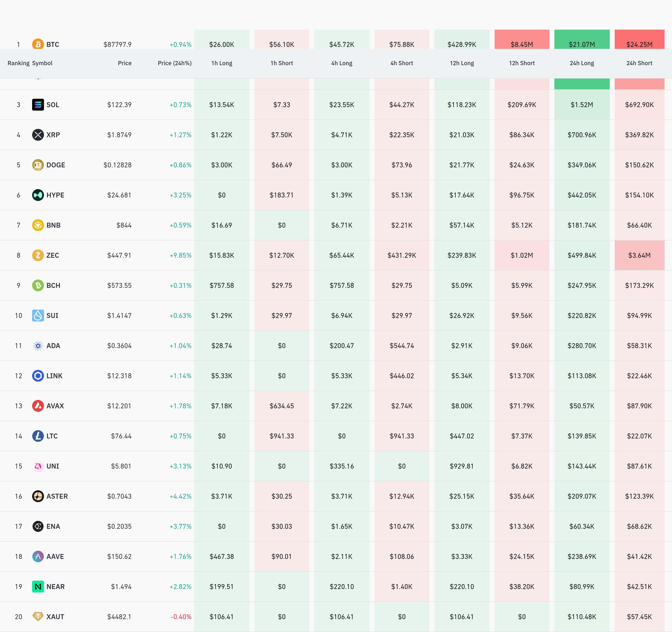
Task: Click the HYPE token icon
Action: [38, 195]
